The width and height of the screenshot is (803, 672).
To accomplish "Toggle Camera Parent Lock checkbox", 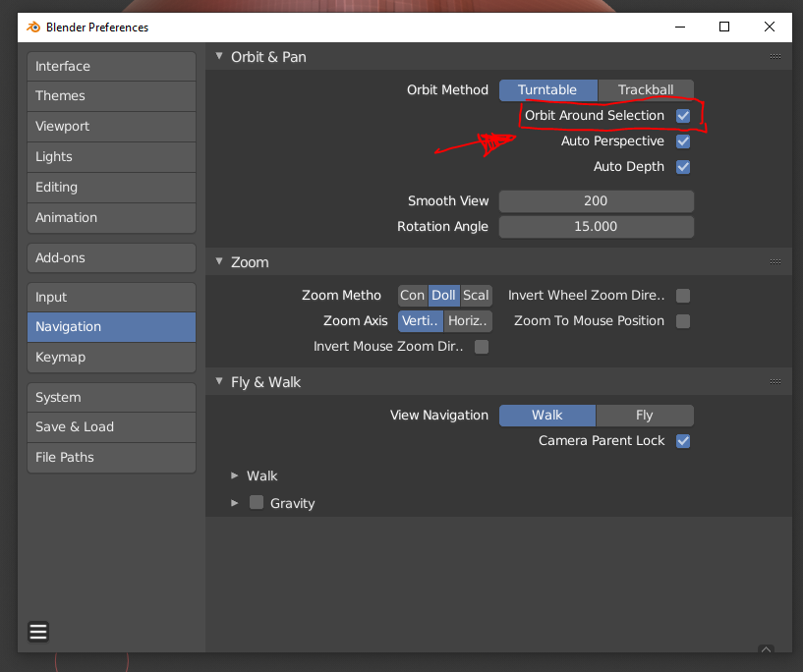I will point(683,441).
